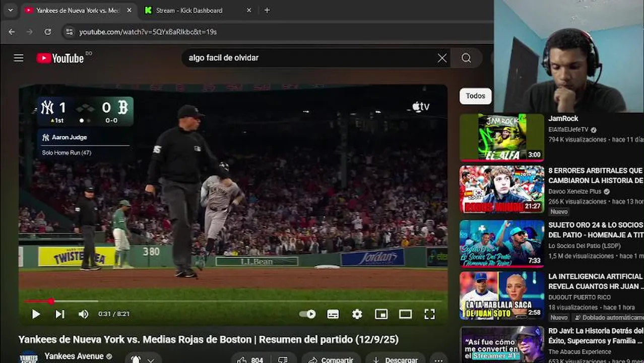
Task: Click the 'Doblado automáticamente' badge
Action: (x=608, y=318)
